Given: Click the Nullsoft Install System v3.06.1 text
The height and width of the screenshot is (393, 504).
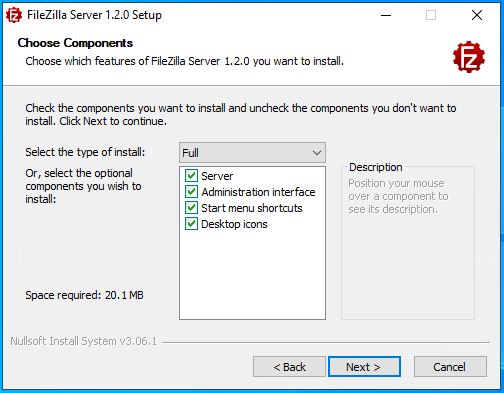Looking at the screenshot, I should [x=83, y=341].
